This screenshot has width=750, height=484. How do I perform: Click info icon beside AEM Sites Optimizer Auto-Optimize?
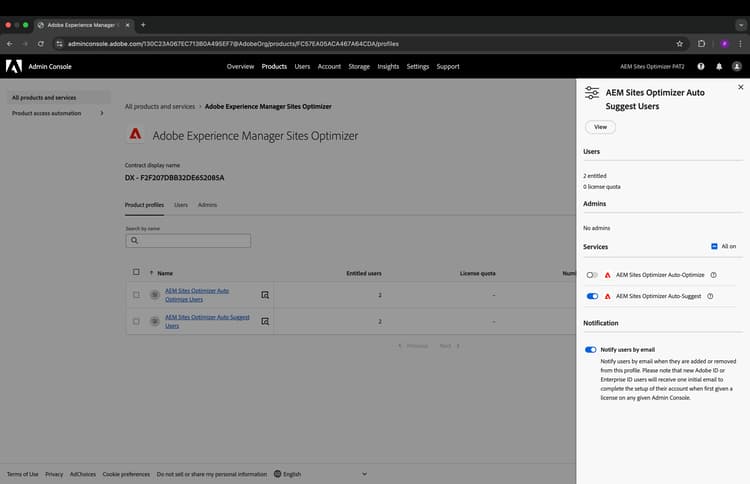pos(713,275)
